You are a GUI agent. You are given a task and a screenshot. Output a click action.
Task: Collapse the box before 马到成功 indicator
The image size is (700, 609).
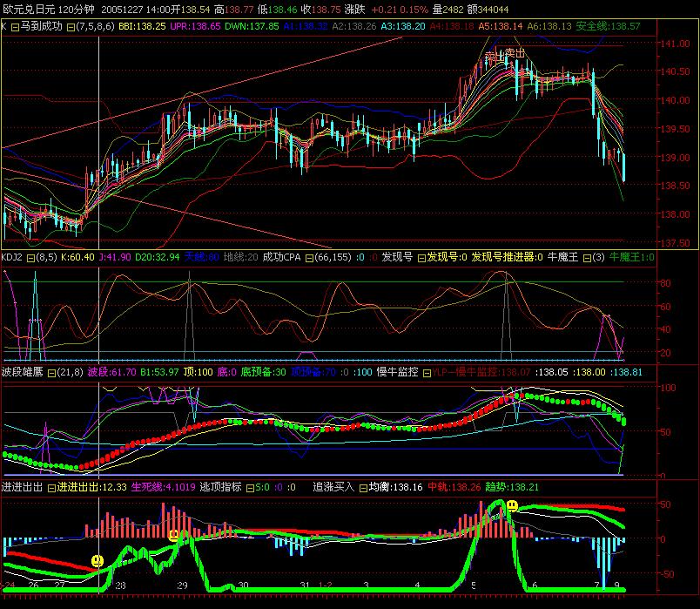point(12,26)
